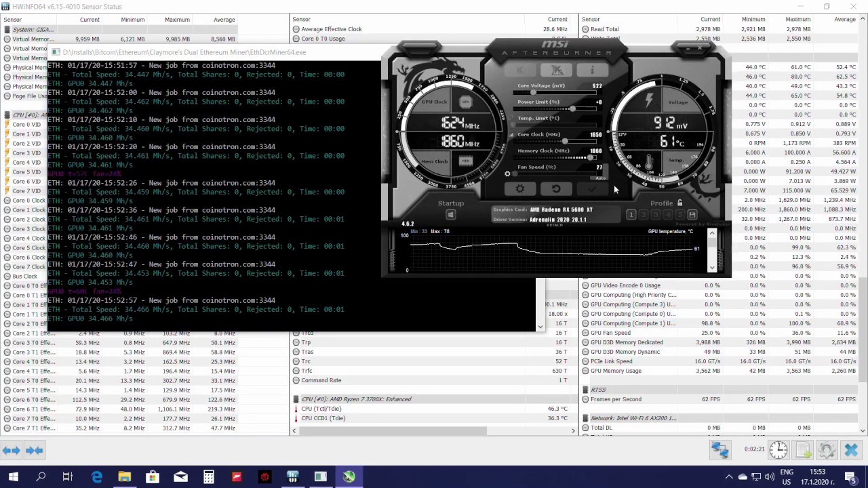
Task: Open core clock curve editor icon
Action: (512, 135)
